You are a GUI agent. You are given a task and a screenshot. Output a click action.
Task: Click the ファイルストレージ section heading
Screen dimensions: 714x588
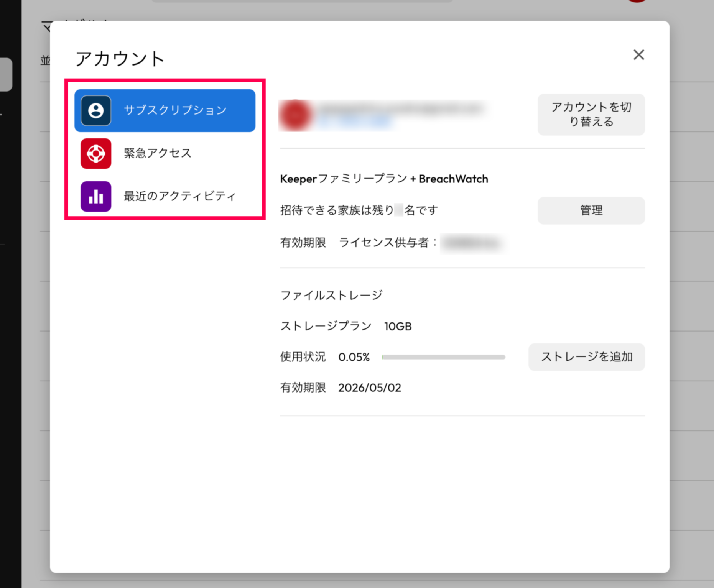click(x=331, y=295)
